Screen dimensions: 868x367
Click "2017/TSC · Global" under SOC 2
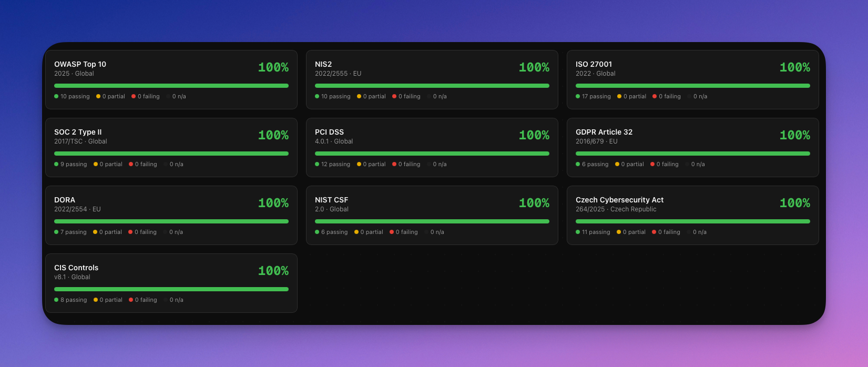[x=80, y=141]
